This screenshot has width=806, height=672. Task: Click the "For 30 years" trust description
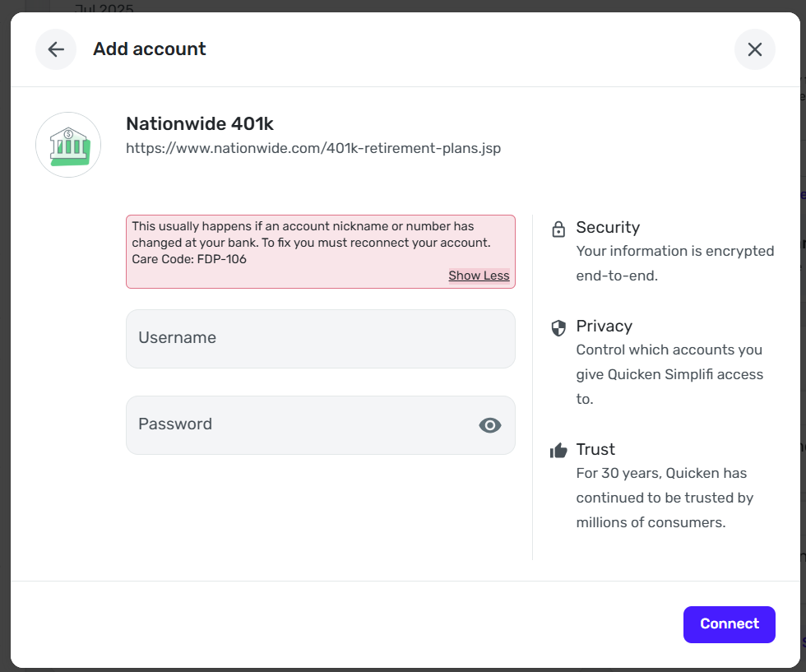(665, 498)
